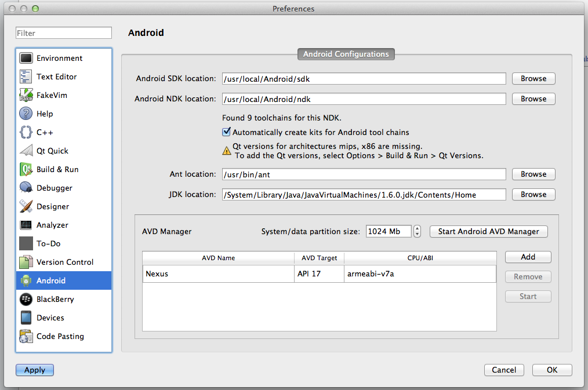
Task: Start the Android AVD Manager
Action: 488,231
